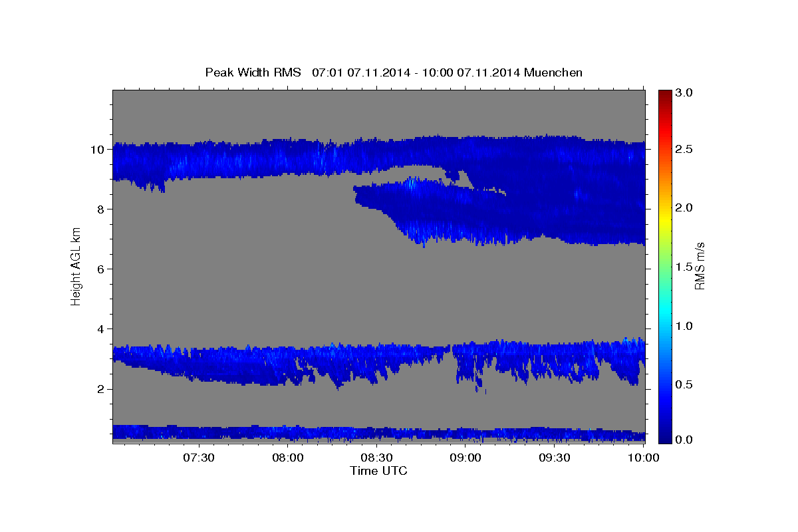Click the colorbar value 1.5
The image size is (798, 532).
685,267
